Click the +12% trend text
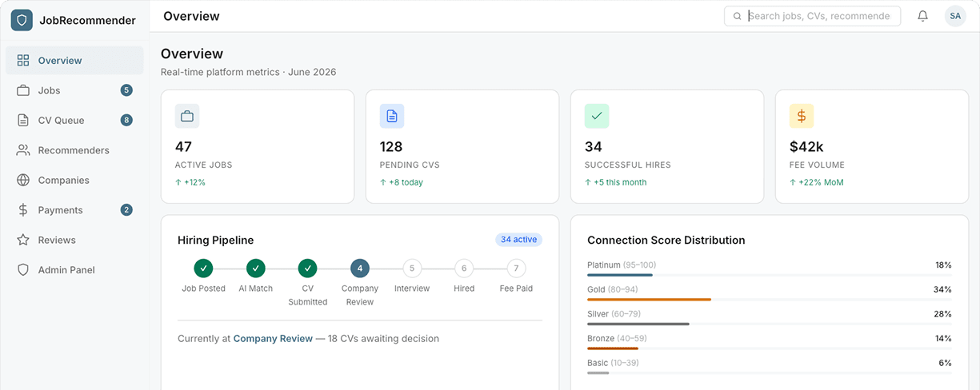 coord(190,182)
